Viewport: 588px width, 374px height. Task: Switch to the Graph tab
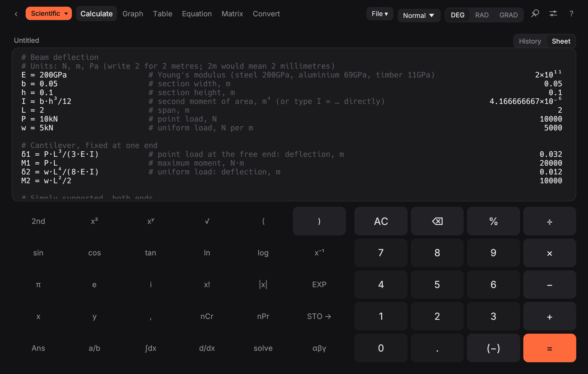(133, 14)
